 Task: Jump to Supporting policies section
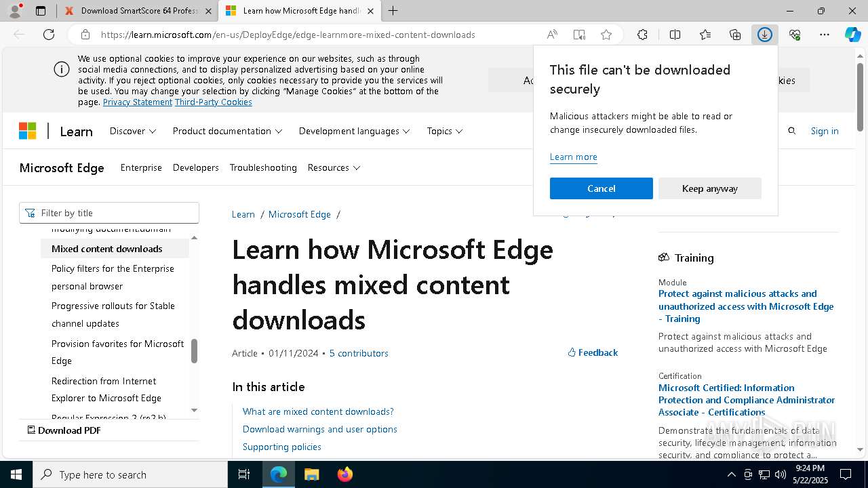[282, 447]
